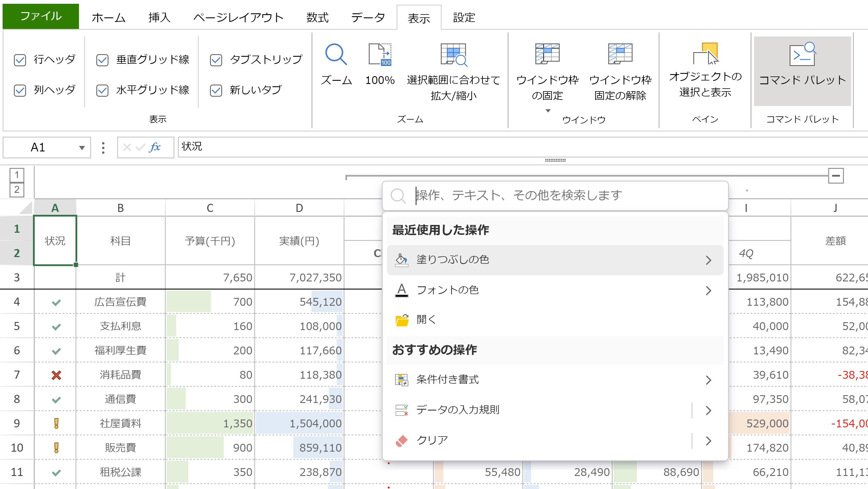Select クリア under recommended operations
The image size is (868, 489).
(x=432, y=439)
